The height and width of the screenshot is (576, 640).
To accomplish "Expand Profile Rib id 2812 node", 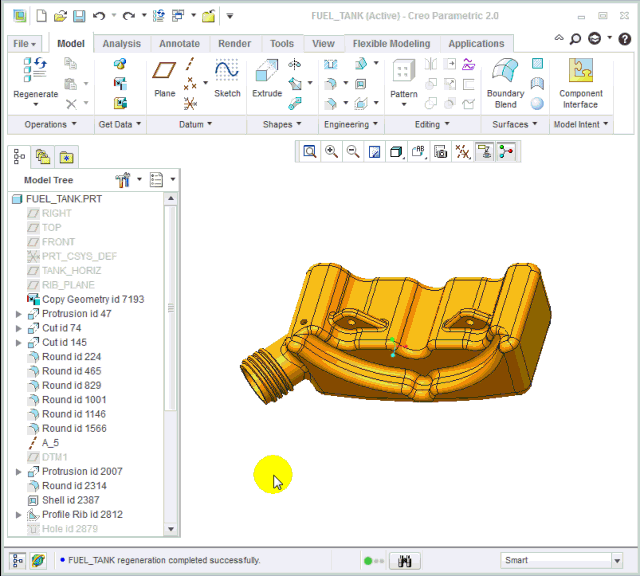I will pyautogui.click(x=18, y=515).
